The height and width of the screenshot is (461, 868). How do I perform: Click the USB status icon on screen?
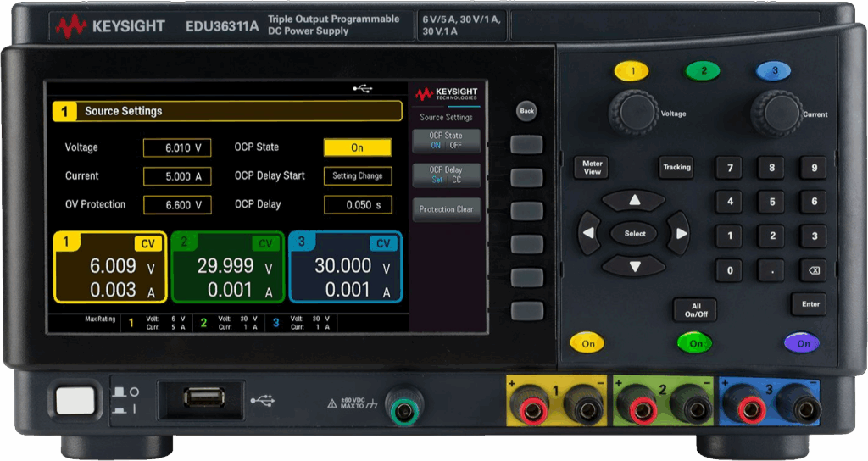click(363, 88)
